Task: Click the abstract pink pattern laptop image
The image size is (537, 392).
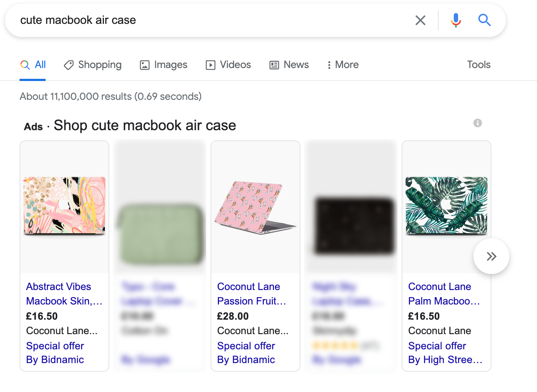Action: click(x=64, y=206)
